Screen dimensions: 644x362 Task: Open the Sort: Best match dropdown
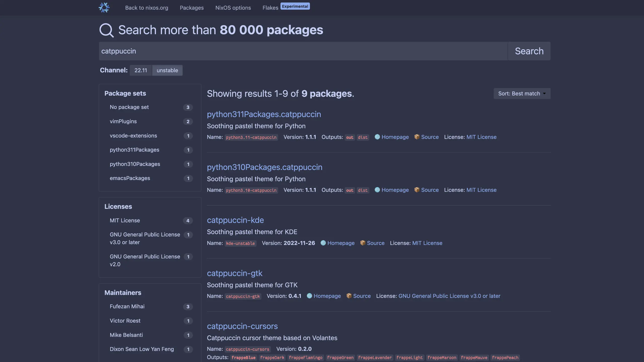coord(522,94)
